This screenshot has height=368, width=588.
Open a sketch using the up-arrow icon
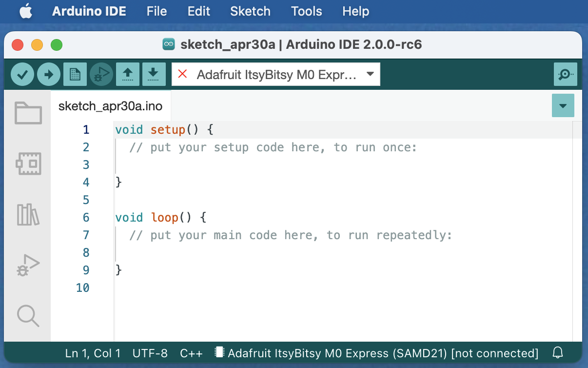click(128, 75)
